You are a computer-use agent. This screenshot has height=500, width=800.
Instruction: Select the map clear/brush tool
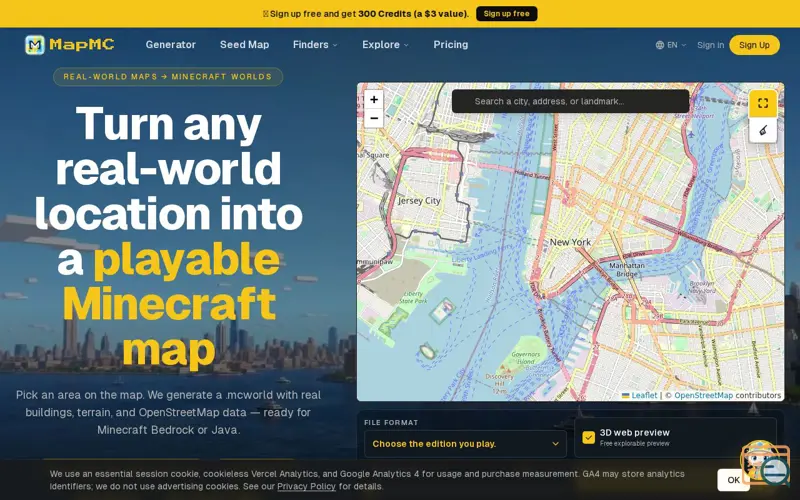click(x=763, y=131)
